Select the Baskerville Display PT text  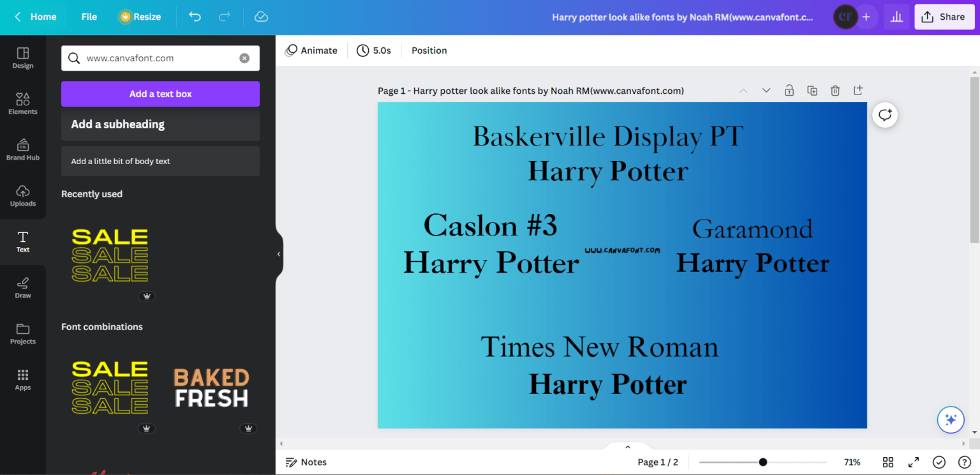point(608,137)
